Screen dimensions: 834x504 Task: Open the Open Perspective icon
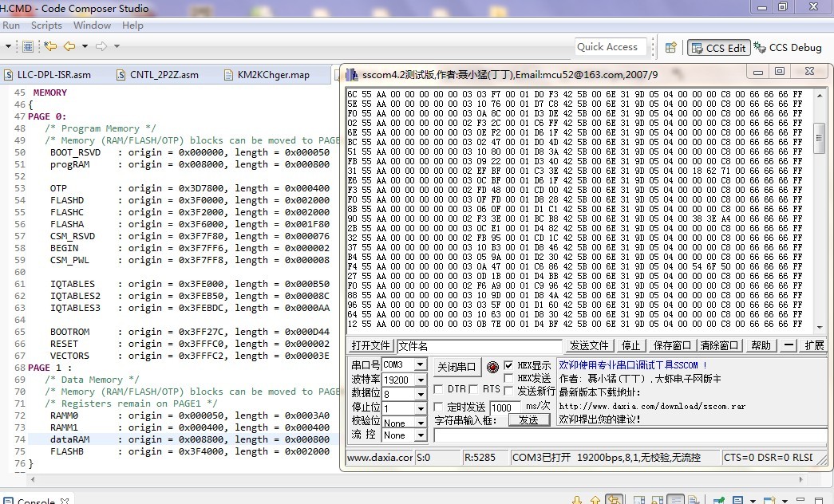coord(670,47)
